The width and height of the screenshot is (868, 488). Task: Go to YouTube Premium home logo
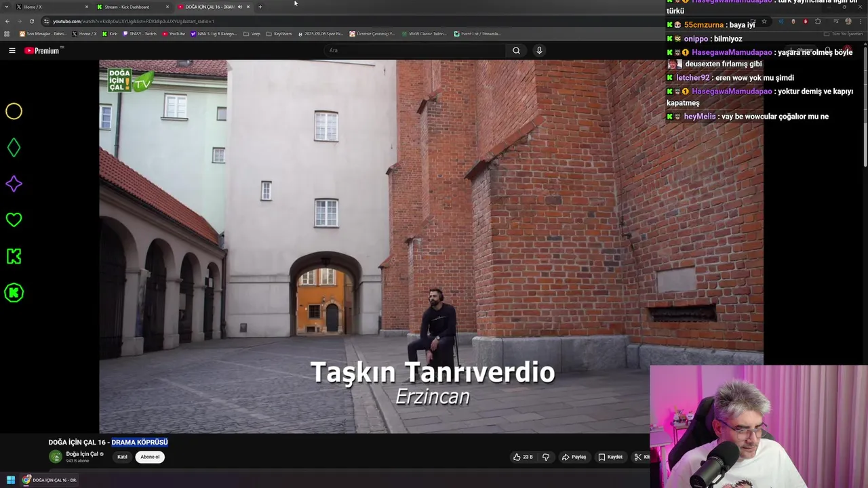click(43, 51)
